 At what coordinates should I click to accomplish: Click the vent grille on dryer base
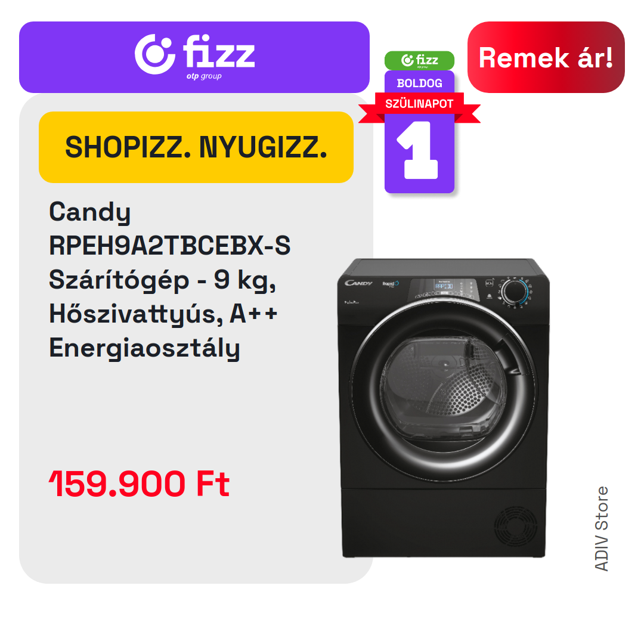tap(516, 525)
